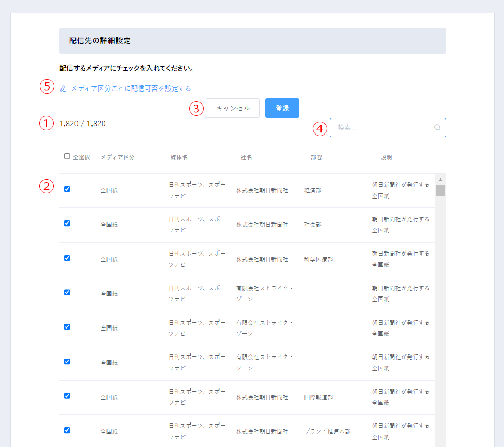504x447 pixels.
Task: Click the 部署 column header
Action: click(x=316, y=157)
